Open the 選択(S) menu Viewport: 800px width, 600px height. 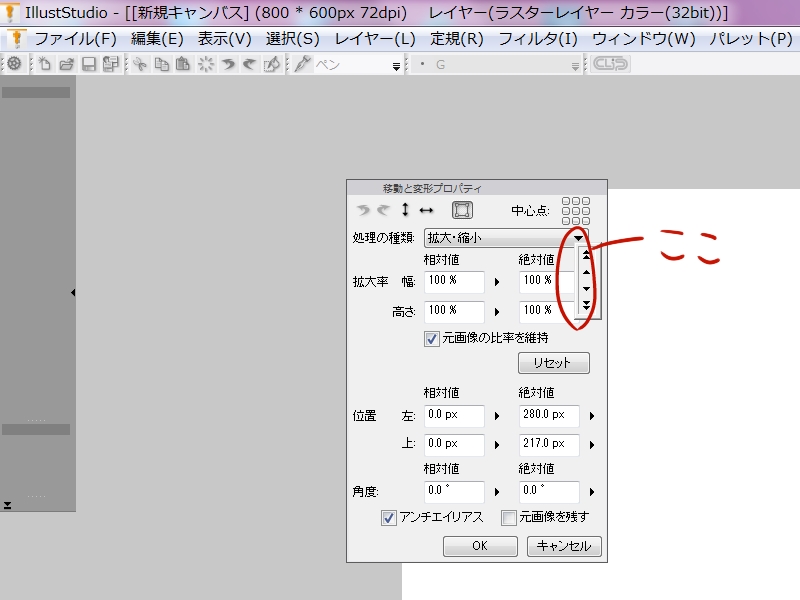click(292, 39)
